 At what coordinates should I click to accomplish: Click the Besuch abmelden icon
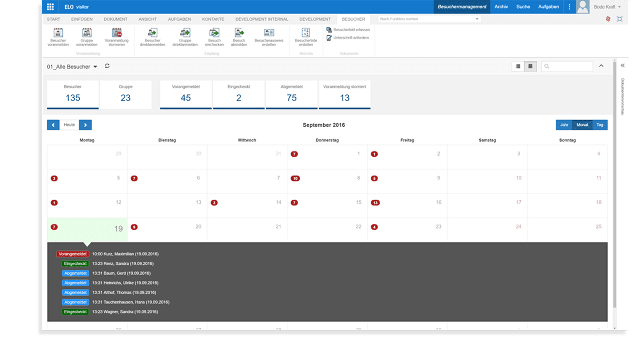(239, 33)
